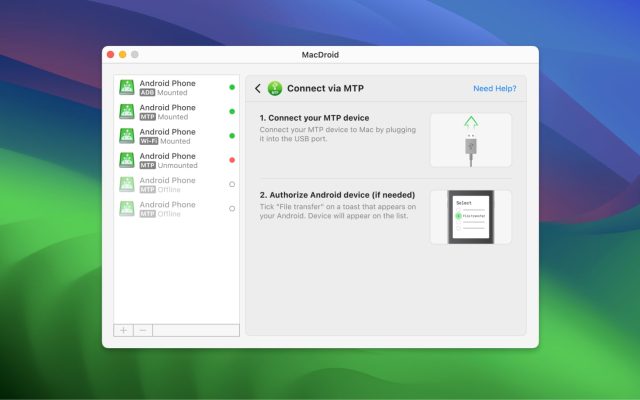Click the MTP Mounted Android Phone device icon
This screenshot has width=640, height=400.
(127, 111)
